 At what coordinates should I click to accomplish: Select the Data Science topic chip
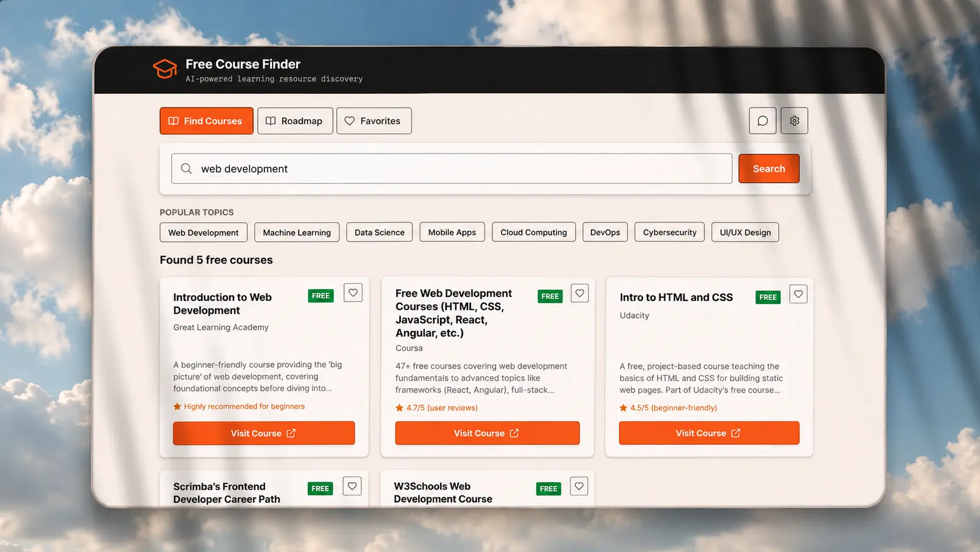(380, 232)
